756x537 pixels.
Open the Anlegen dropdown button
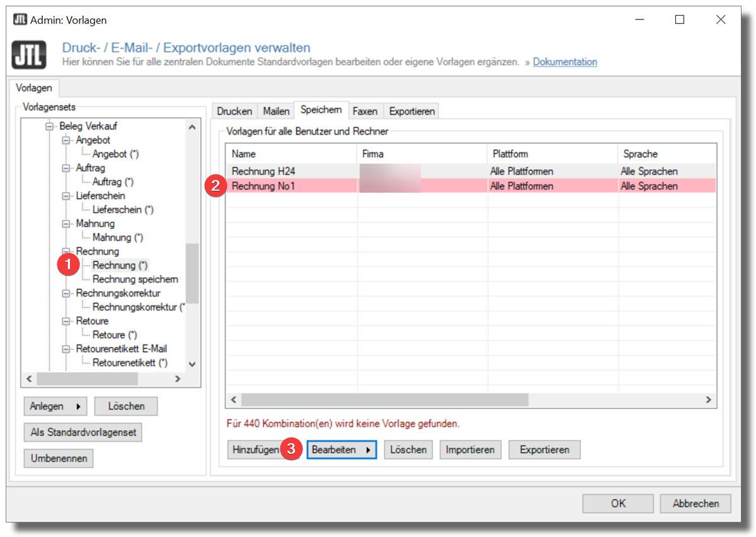point(55,407)
